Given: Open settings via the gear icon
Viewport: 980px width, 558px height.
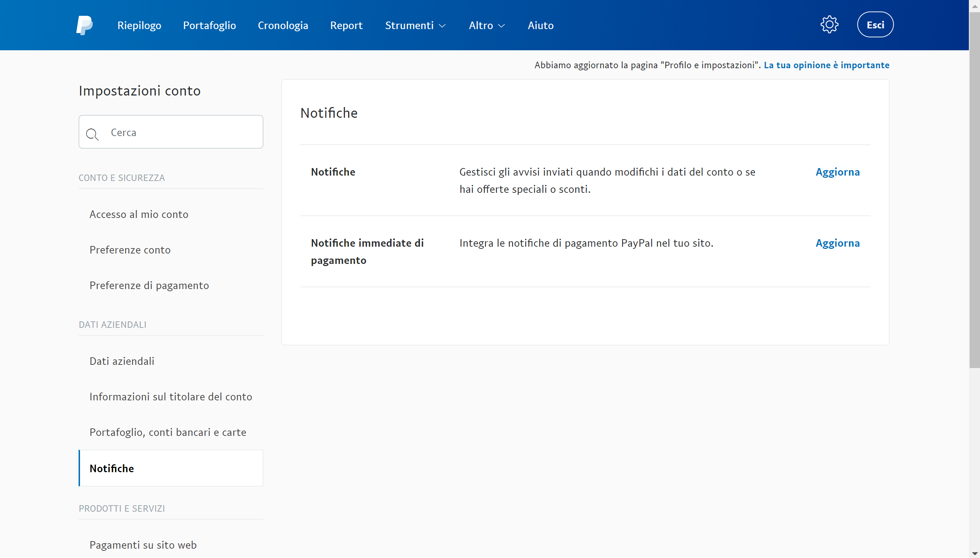Looking at the screenshot, I should (x=829, y=25).
